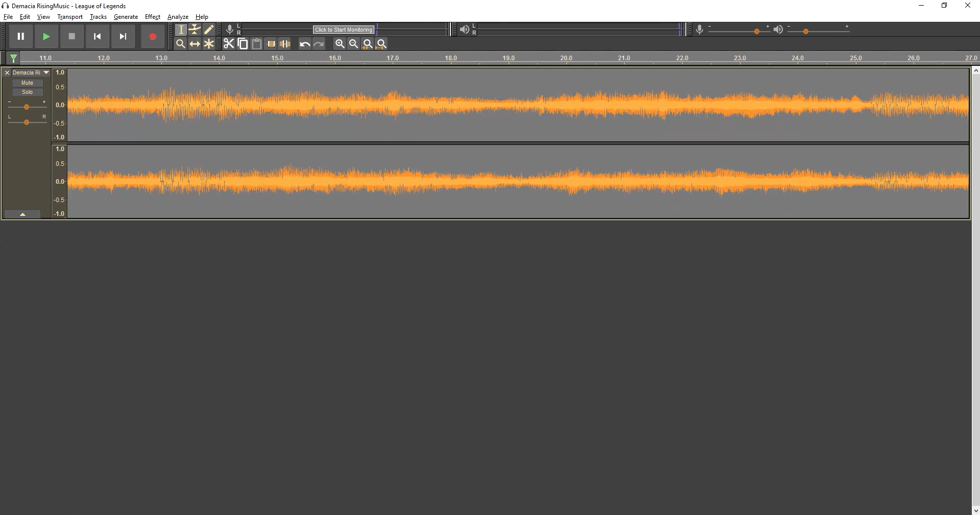Select the Selection (I-beam) tool
This screenshot has width=980, height=515.
tap(181, 30)
